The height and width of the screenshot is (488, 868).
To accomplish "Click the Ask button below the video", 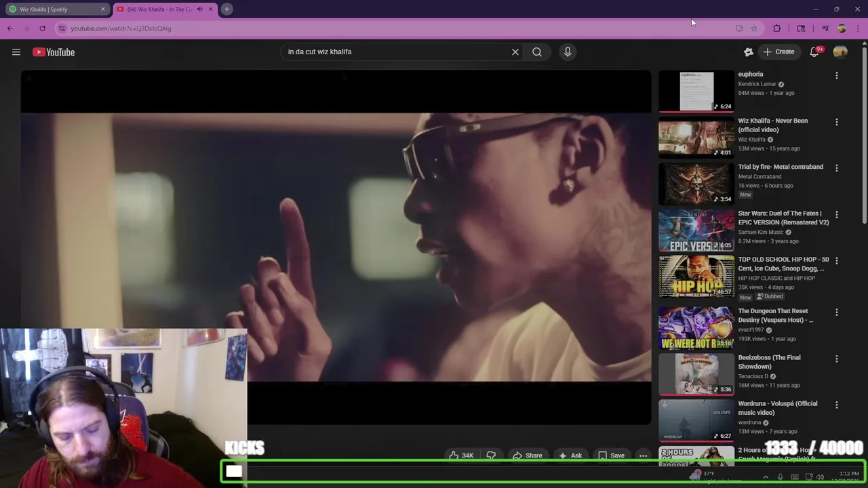I will coord(570,455).
